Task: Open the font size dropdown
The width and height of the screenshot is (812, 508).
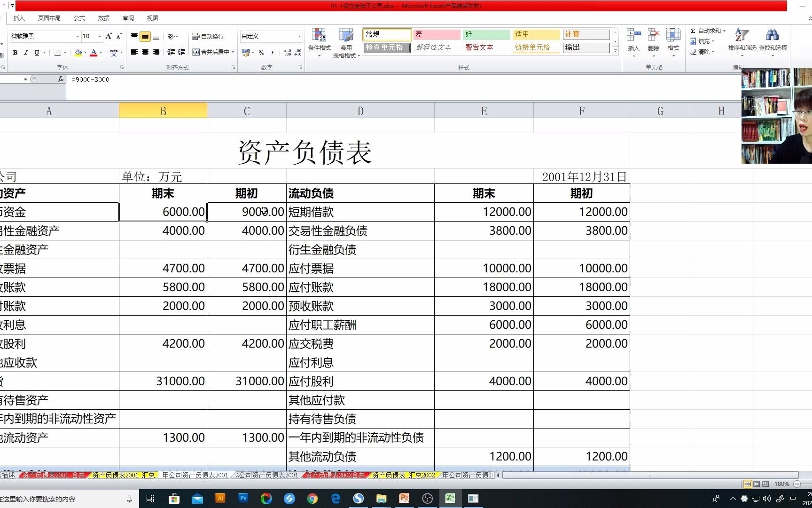Action: point(99,36)
